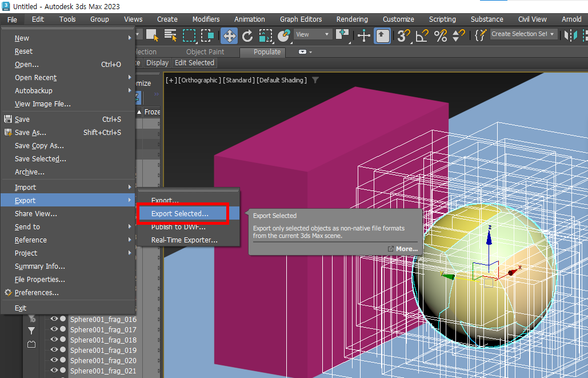This screenshot has height=378, width=588.
Task: Click the Frozen column header
Action: (151, 112)
